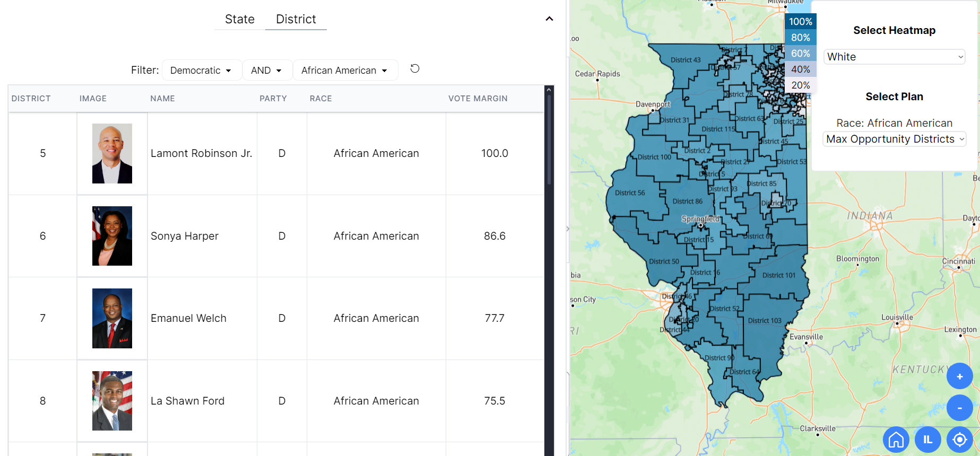This screenshot has width=980, height=456.
Task: Click the panel divider collapse arrow
Action: click(x=568, y=229)
